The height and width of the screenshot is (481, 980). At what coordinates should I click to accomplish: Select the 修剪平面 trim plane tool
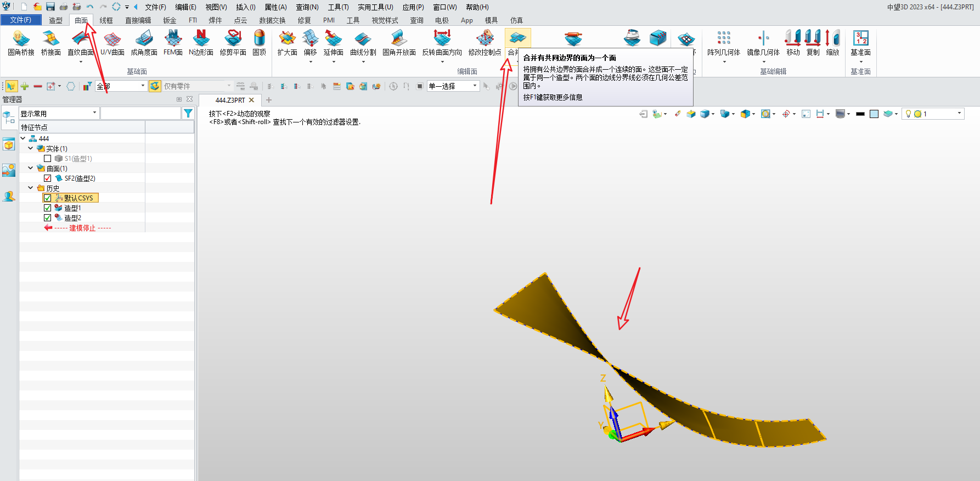[x=233, y=43]
